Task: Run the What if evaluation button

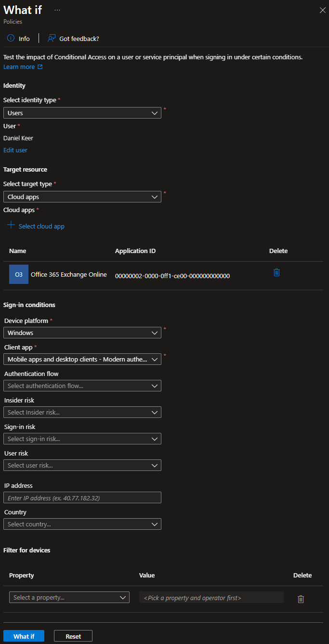Action: [24, 636]
